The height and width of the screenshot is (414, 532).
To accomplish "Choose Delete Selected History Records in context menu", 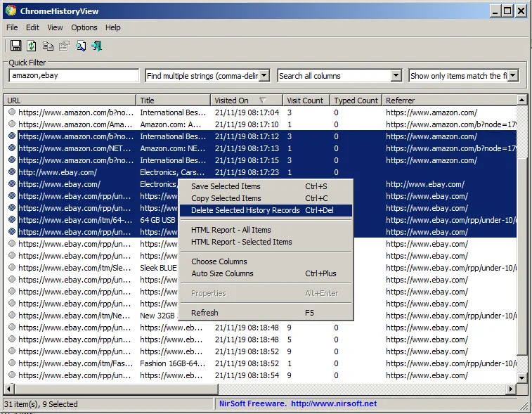I will pos(266,210).
